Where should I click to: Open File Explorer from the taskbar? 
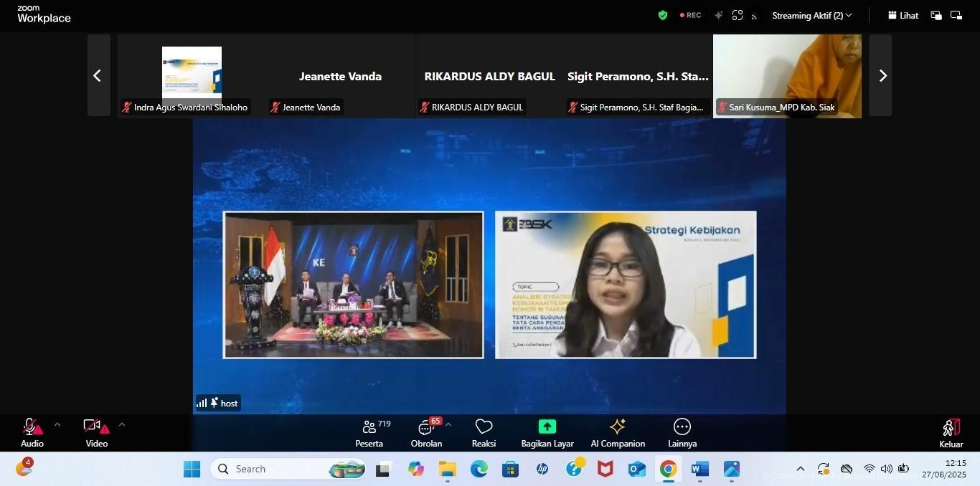pos(447,469)
